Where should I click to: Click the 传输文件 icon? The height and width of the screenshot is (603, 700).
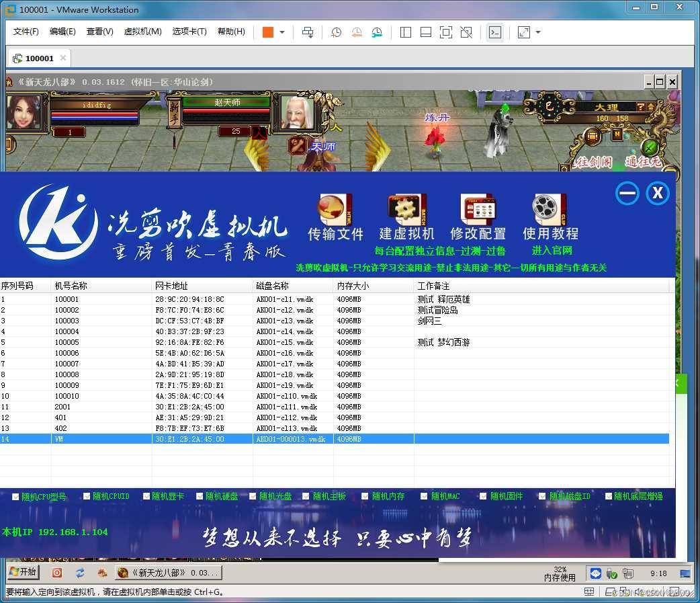click(335, 216)
